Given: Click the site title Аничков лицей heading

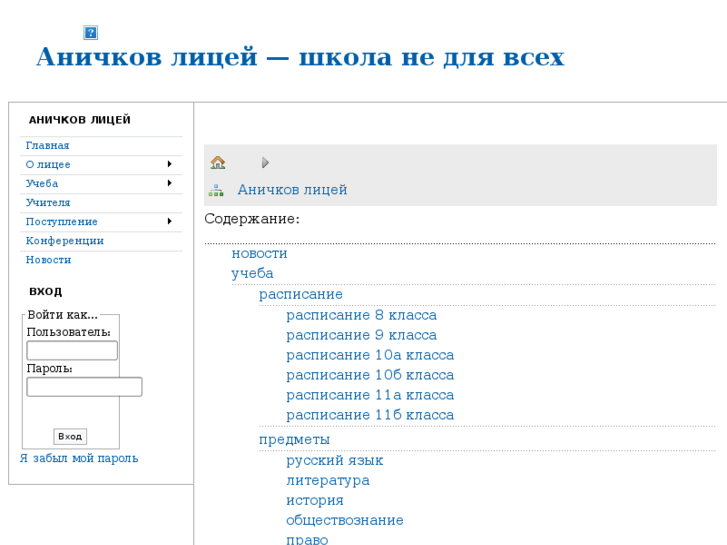Looking at the screenshot, I should pyautogui.click(x=300, y=57).
